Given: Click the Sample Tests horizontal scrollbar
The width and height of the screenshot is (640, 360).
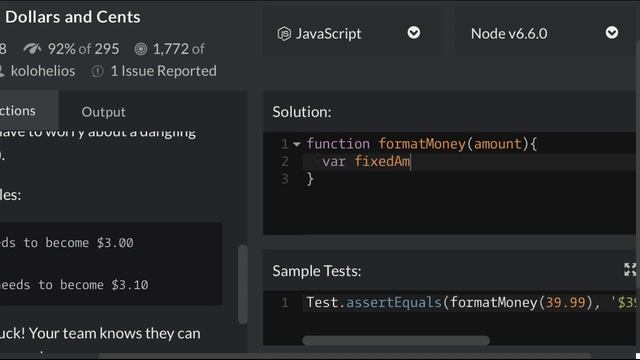Looking at the screenshot, I should click(396, 340).
